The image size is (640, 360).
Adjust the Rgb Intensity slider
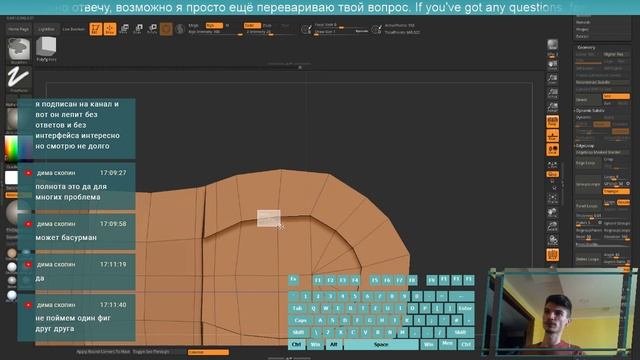[x=215, y=32]
